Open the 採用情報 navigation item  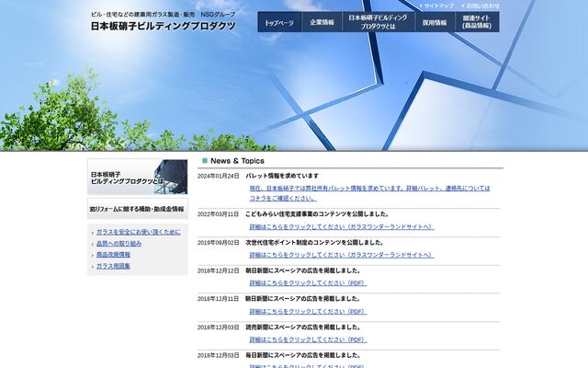click(x=435, y=22)
